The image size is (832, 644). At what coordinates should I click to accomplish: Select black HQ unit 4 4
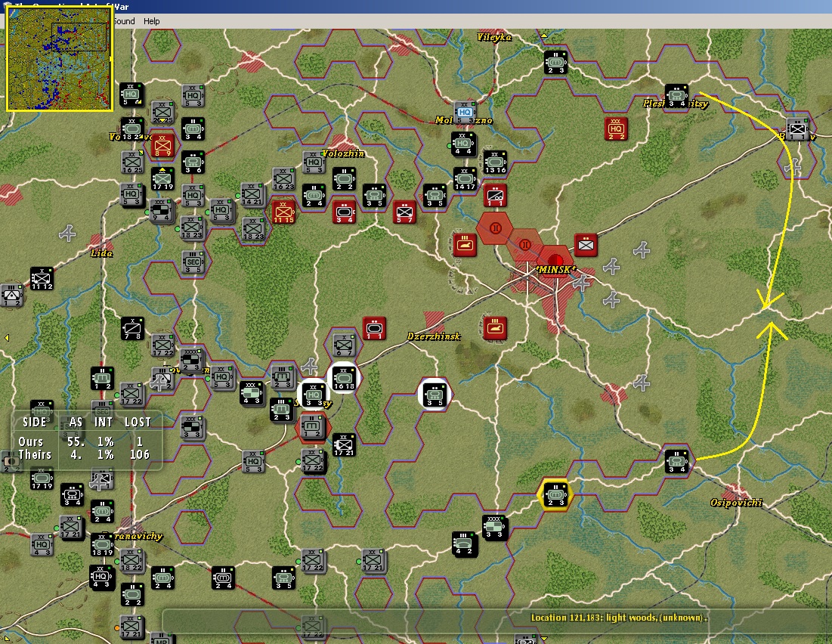(462, 144)
